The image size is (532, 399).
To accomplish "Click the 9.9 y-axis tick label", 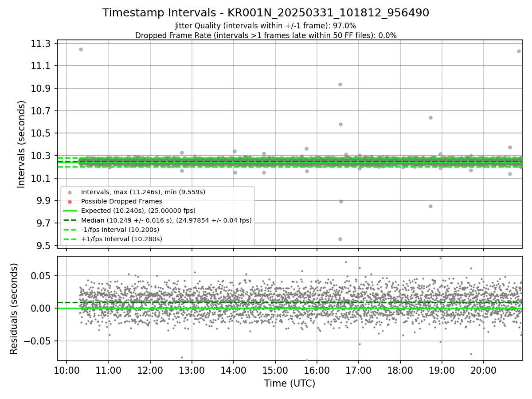I will [44, 201].
